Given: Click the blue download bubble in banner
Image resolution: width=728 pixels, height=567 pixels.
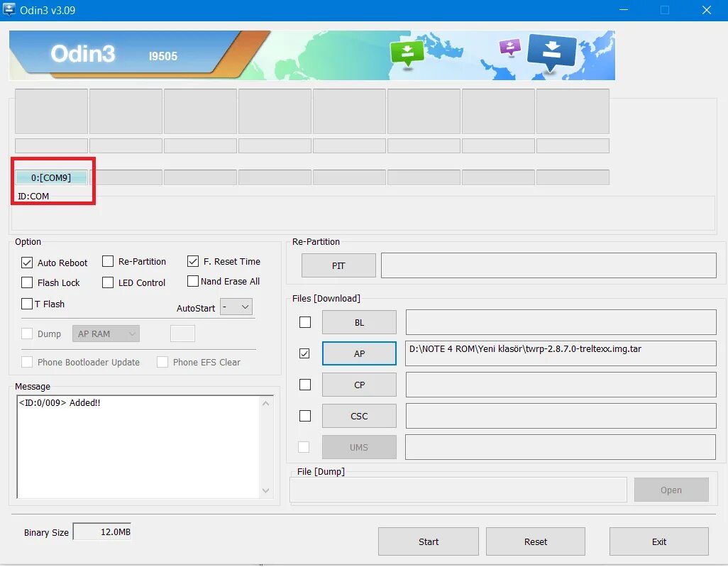Looking at the screenshot, I should click(551, 52).
